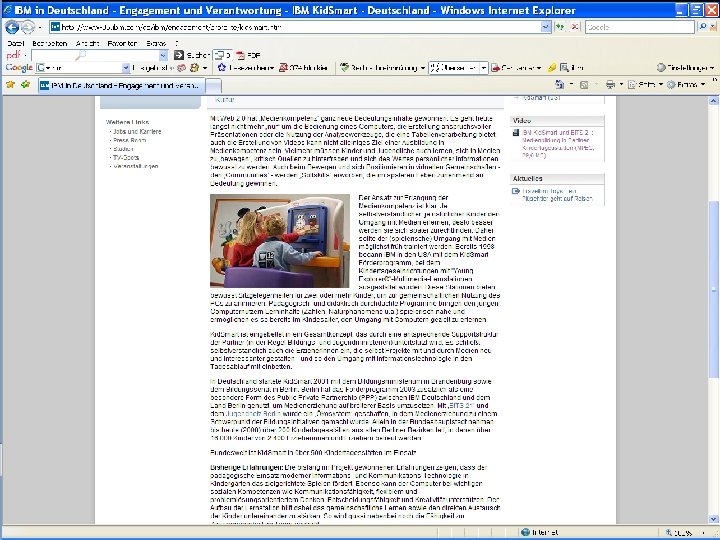Image resolution: width=720 pixels, height=540 pixels.
Task: Click the magnifier search button top right
Action: click(x=703, y=27)
